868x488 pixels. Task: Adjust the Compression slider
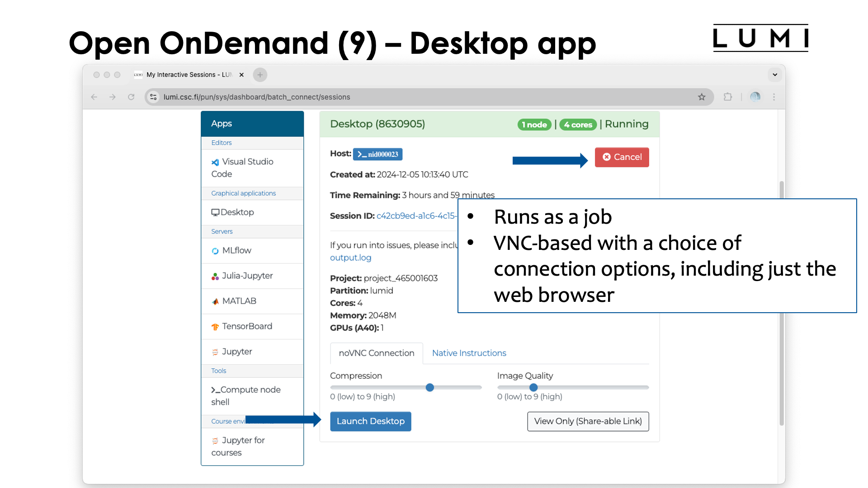point(429,387)
